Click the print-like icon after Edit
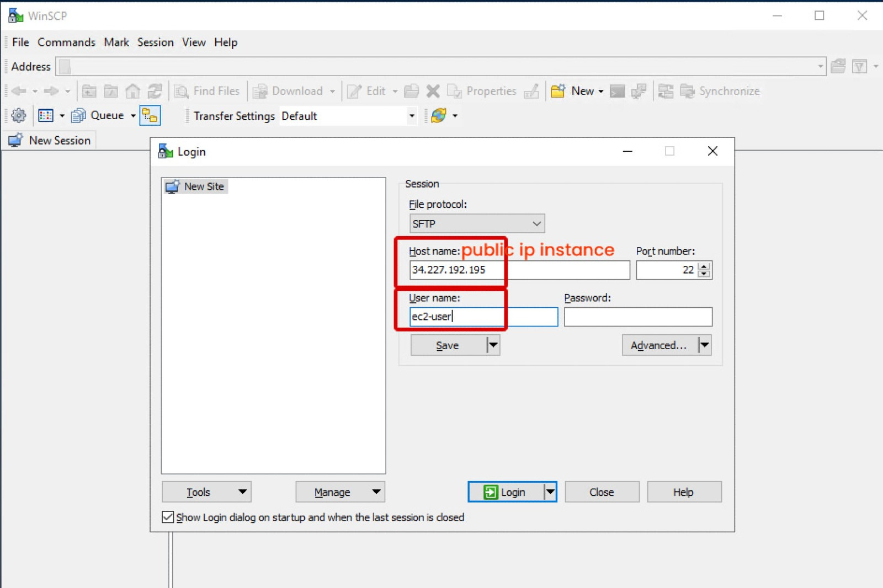Screen dimensions: 883x588 click(411, 91)
